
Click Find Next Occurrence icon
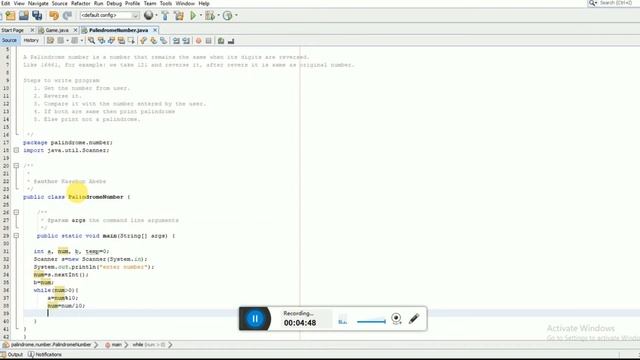111,40
